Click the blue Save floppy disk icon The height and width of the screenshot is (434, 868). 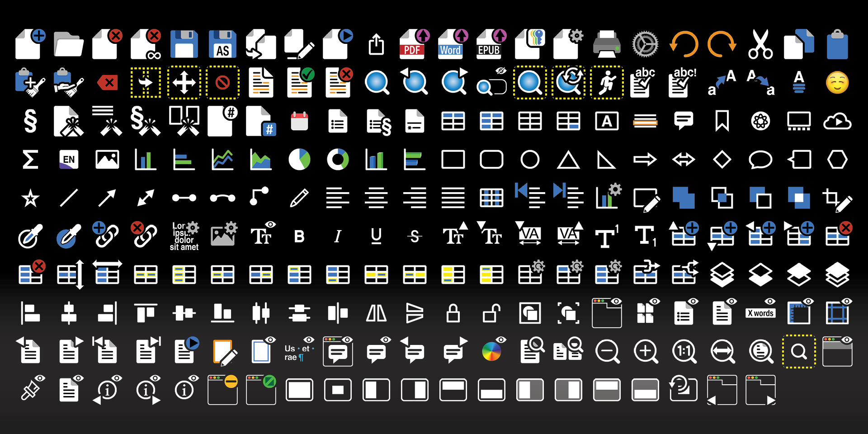click(184, 44)
